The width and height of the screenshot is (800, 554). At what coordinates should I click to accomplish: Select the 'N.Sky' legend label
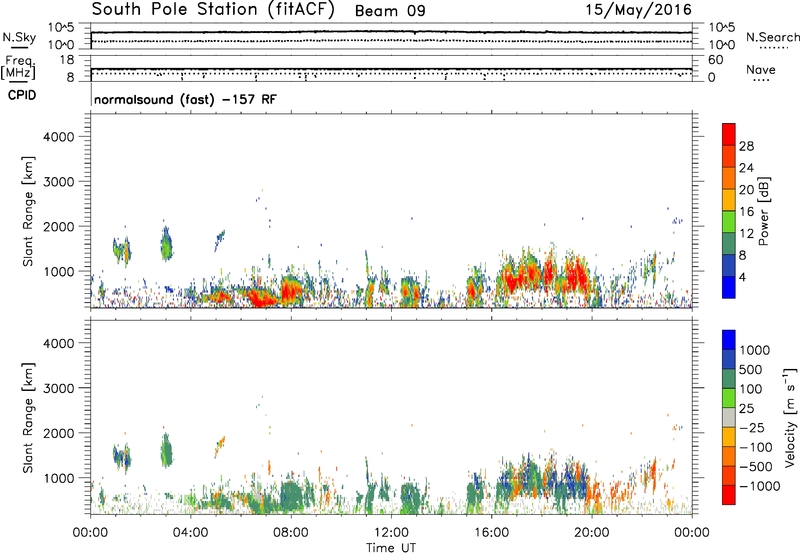[x=19, y=37]
